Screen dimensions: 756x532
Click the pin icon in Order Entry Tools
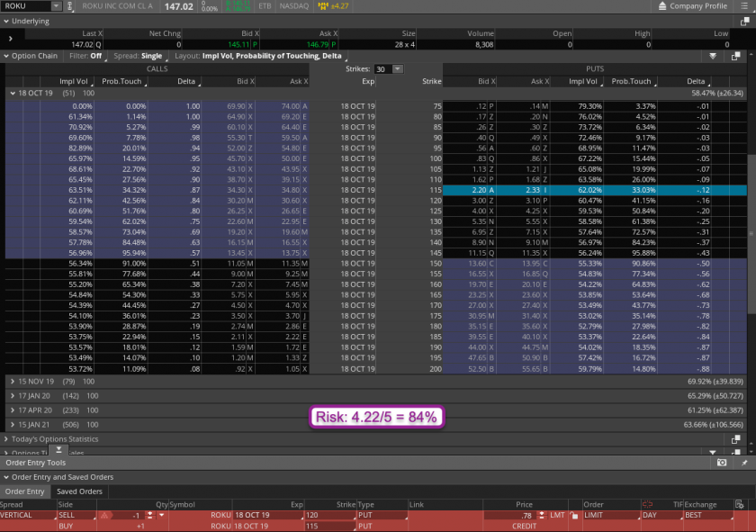(x=743, y=463)
